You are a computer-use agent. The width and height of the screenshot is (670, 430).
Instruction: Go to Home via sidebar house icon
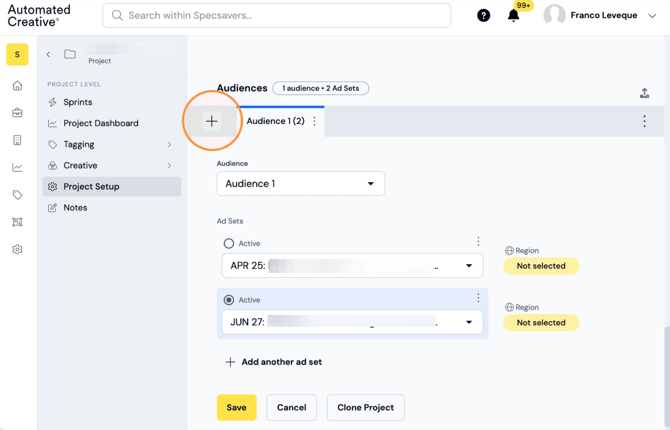coord(17,86)
